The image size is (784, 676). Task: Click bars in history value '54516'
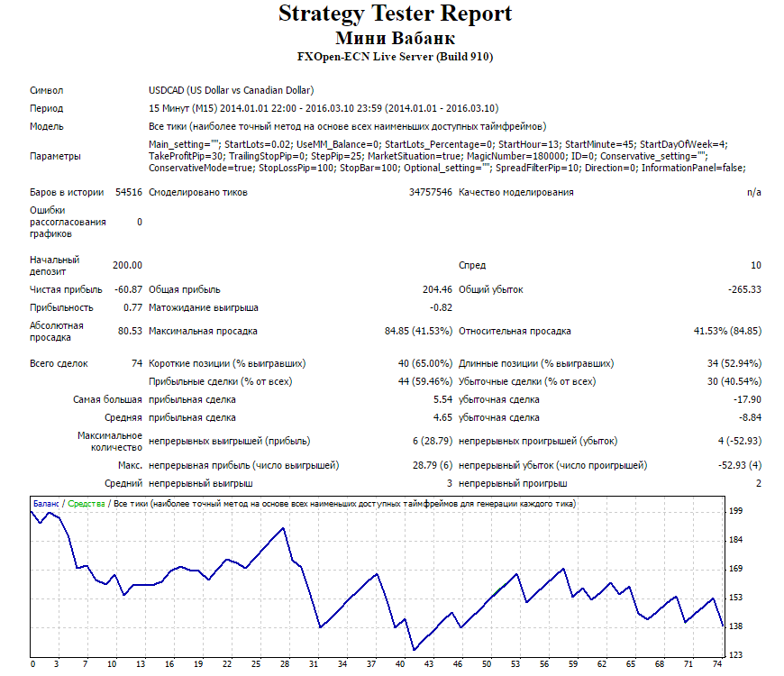tap(129, 193)
